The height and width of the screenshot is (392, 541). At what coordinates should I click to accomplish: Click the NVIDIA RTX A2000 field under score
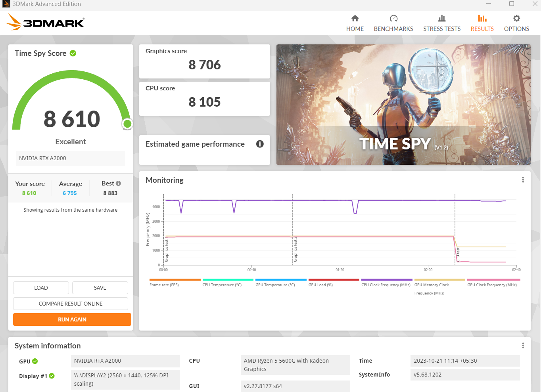(71, 158)
